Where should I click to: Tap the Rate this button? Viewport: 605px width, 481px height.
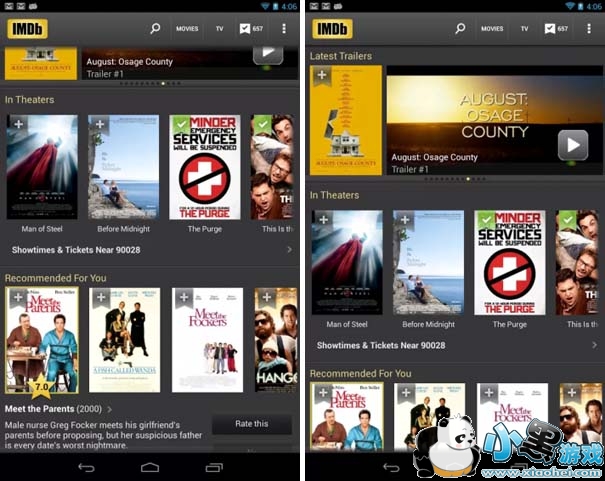[252, 424]
